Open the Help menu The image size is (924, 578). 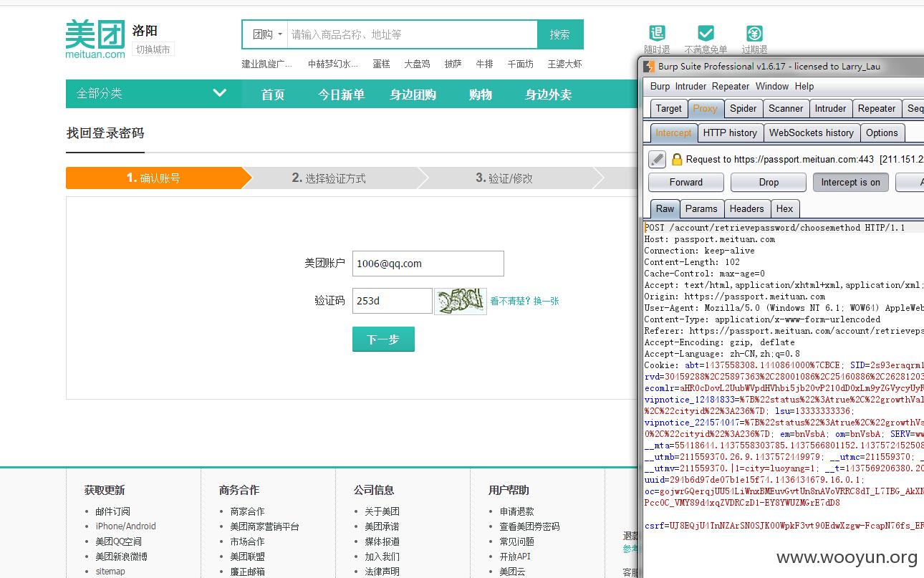pyautogui.click(x=804, y=86)
